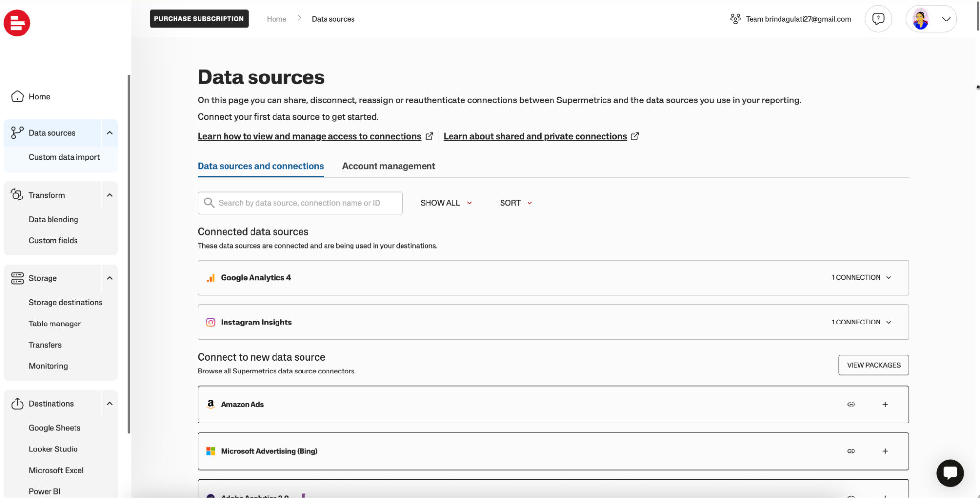Image resolution: width=980 pixels, height=498 pixels.
Task: Open the SHOW ALL filter dropdown
Action: pyautogui.click(x=445, y=202)
